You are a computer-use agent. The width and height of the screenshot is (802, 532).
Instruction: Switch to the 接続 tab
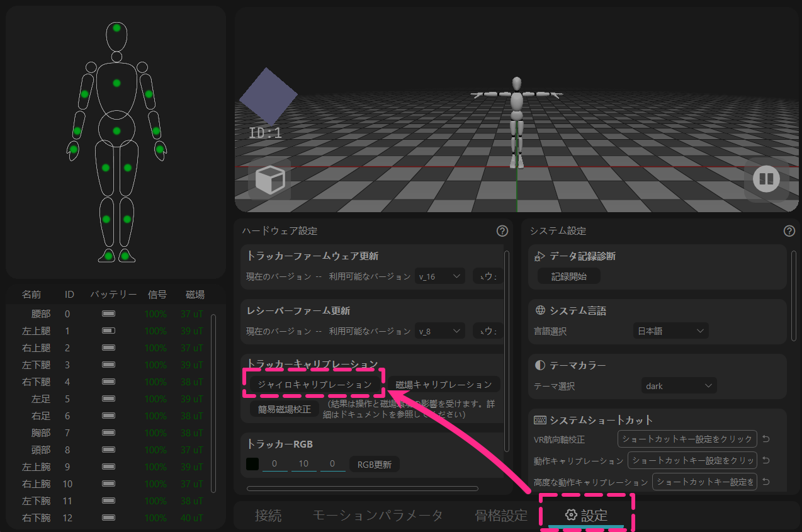tap(268, 515)
